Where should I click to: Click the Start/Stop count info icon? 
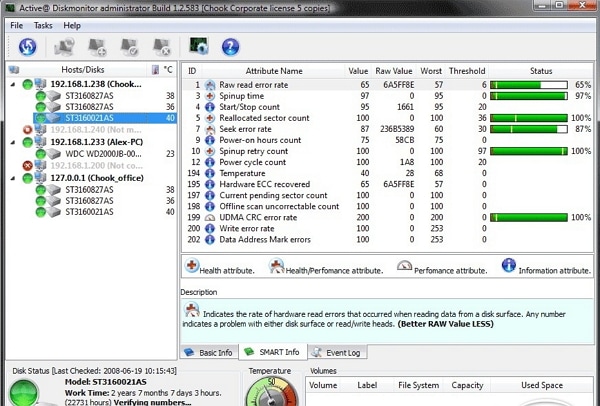[210, 107]
